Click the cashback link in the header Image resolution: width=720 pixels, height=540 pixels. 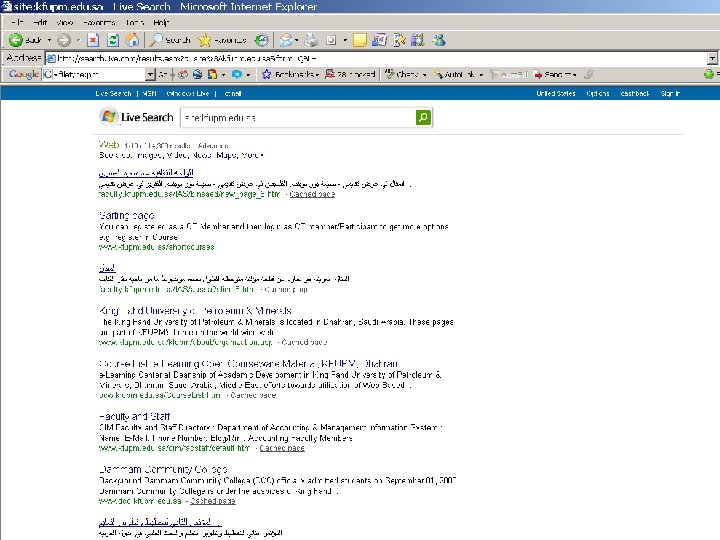pyautogui.click(x=635, y=93)
